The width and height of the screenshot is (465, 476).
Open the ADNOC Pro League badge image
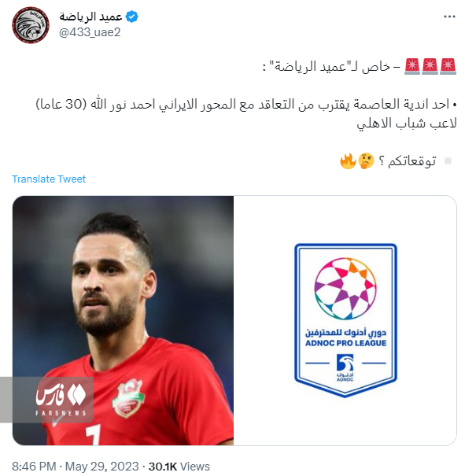345,320
